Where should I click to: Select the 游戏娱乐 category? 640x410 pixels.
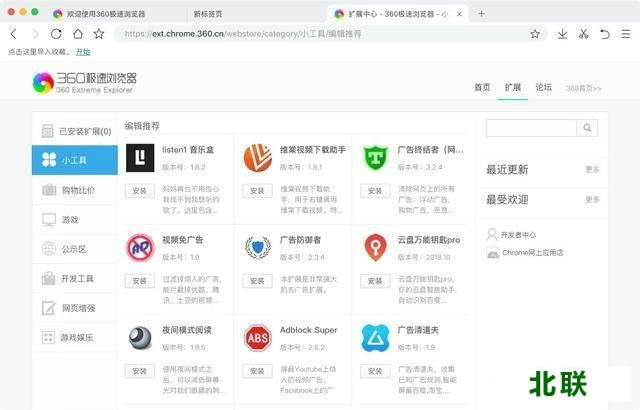click(75, 337)
